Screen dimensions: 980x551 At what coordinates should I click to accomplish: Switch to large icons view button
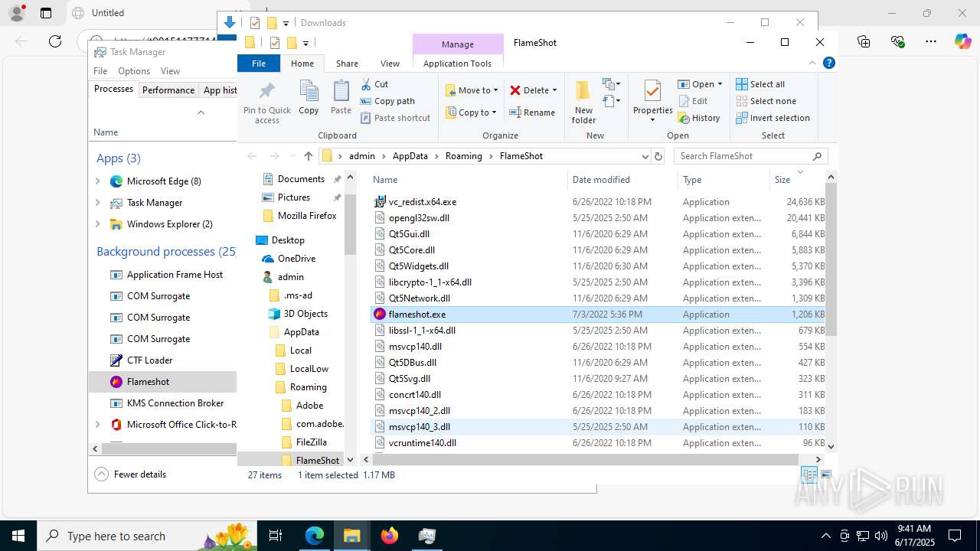point(825,475)
